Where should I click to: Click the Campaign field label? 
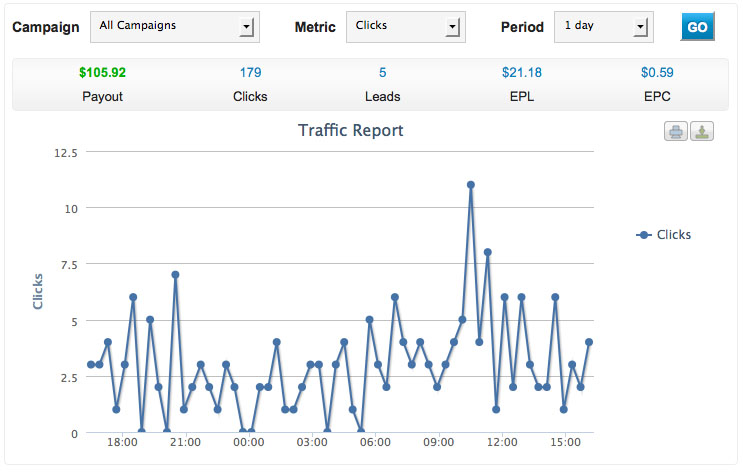(x=46, y=27)
